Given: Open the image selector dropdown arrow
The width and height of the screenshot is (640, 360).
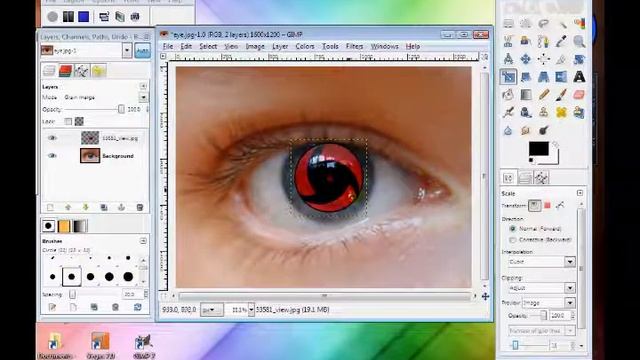Looking at the screenshot, I should pyautogui.click(x=127, y=51).
